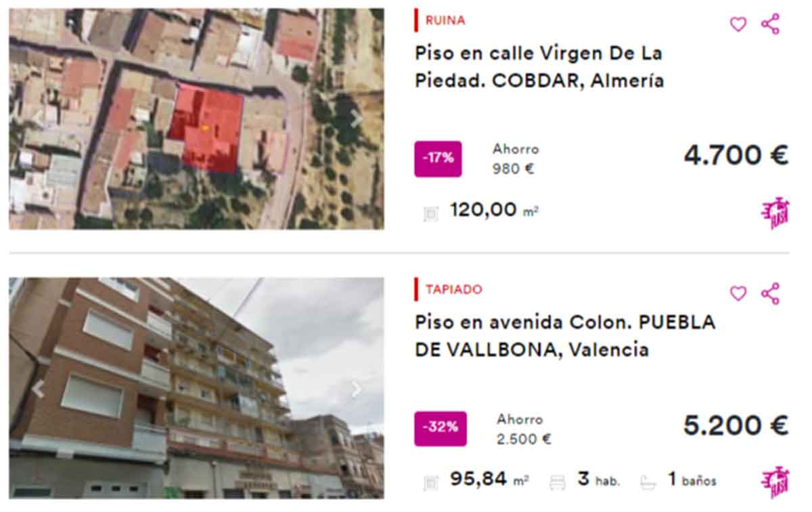Open listing Piso en calle Virgen De La Piedad

pos(539,67)
